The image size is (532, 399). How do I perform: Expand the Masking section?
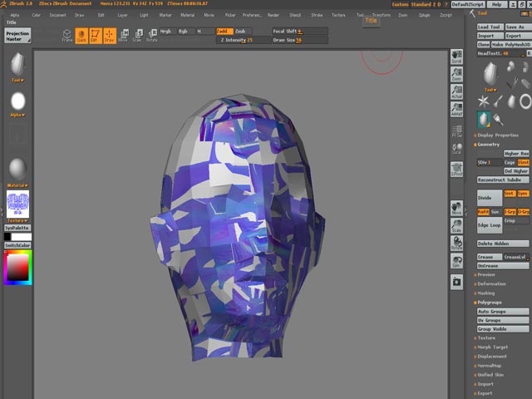485,293
